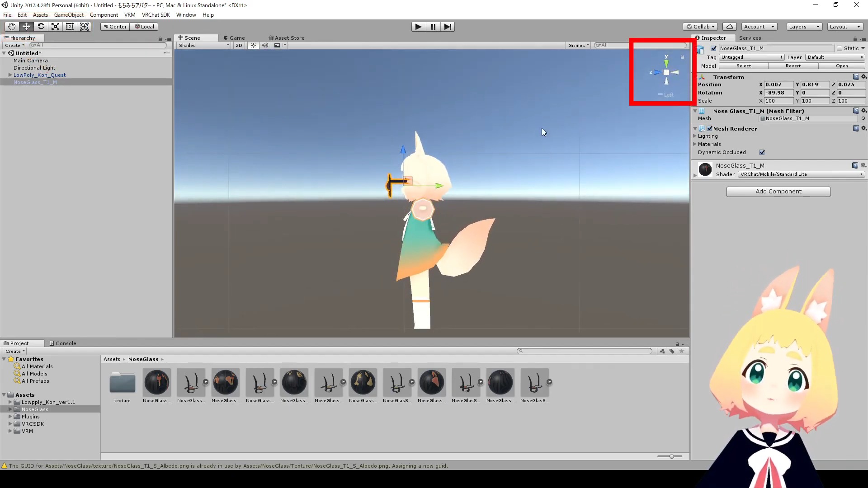
Task: Switch to the Asset Store tab
Action: 287,38
